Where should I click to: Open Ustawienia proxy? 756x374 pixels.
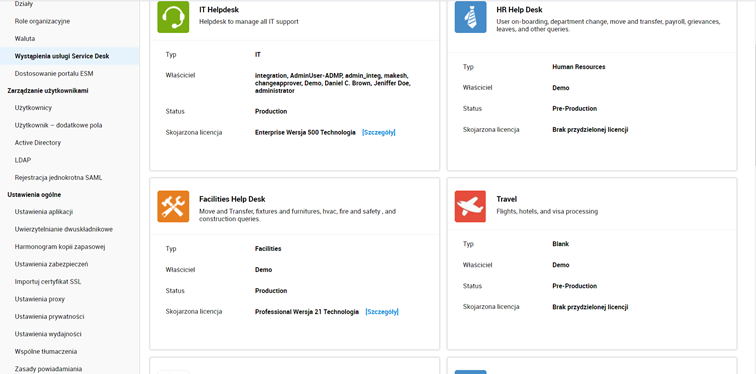[x=40, y=299]
